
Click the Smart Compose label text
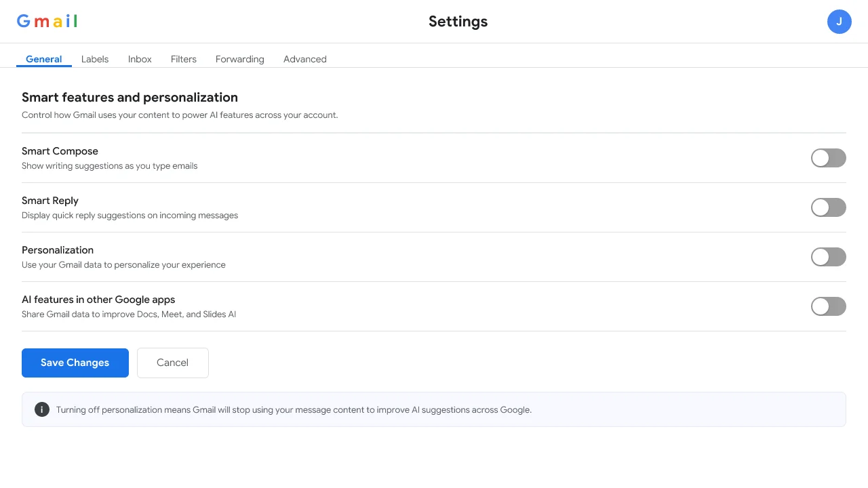(60, 151)
